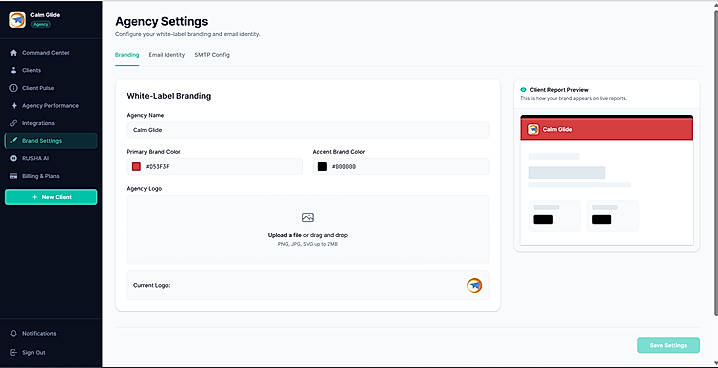Switch to the Email Identity tab
Viewport: 718px width, 368px height.
tap(167, 55)
